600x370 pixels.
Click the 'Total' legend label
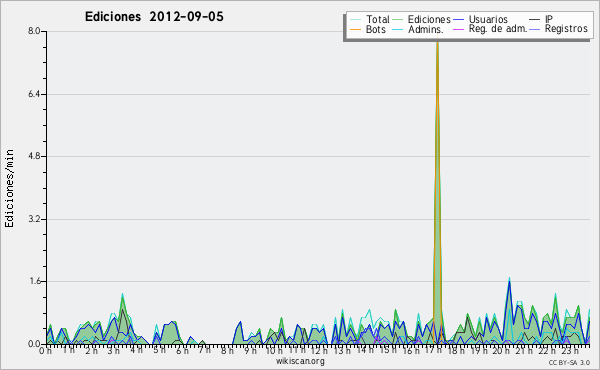click(x=378, y=19)
